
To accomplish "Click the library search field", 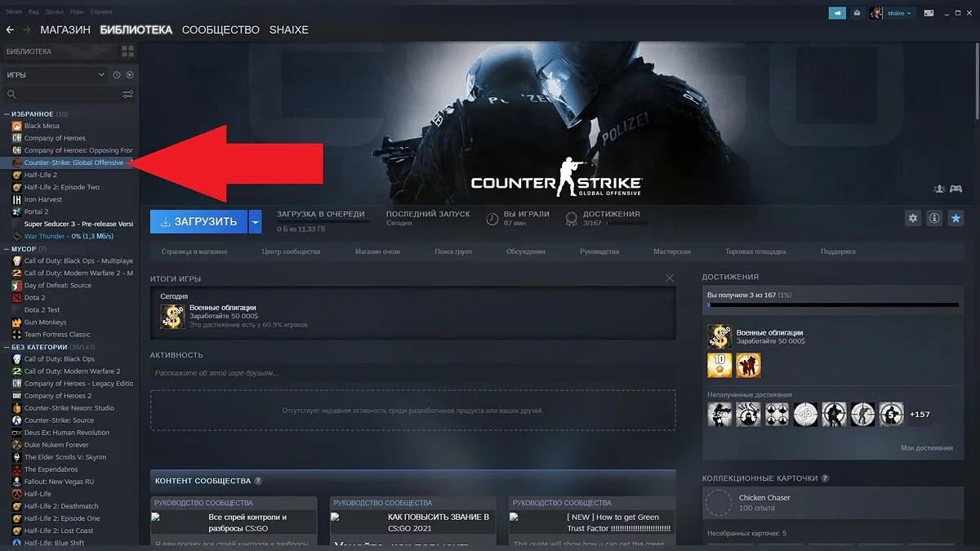I will (x=61, y=95).
